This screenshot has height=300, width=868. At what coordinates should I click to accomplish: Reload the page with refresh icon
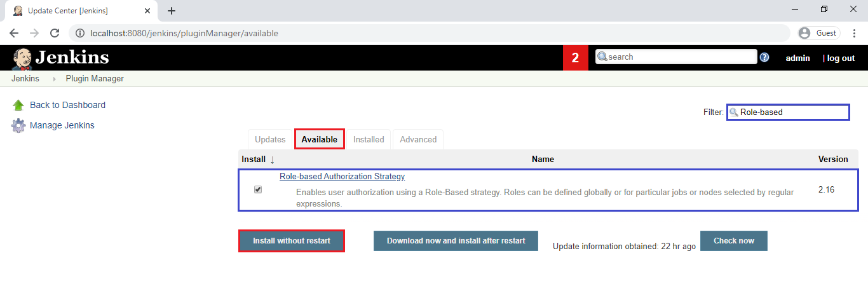point(55,33)
